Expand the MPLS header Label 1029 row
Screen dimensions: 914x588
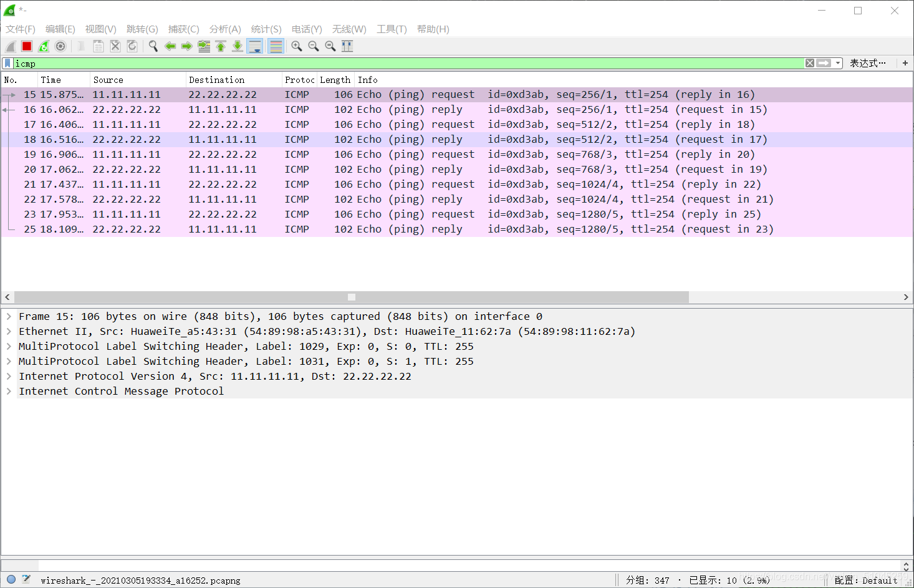click(x=9, y=346)
